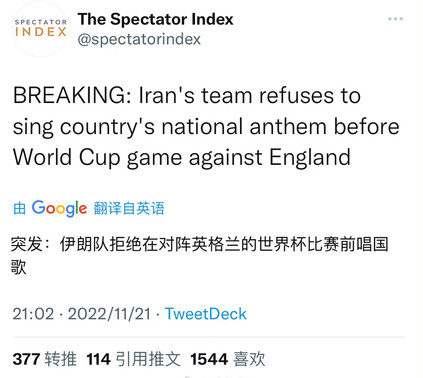View the 377 转推 retweets list
The height and width of the screenshot is (378, 423).
pos(45,359)
